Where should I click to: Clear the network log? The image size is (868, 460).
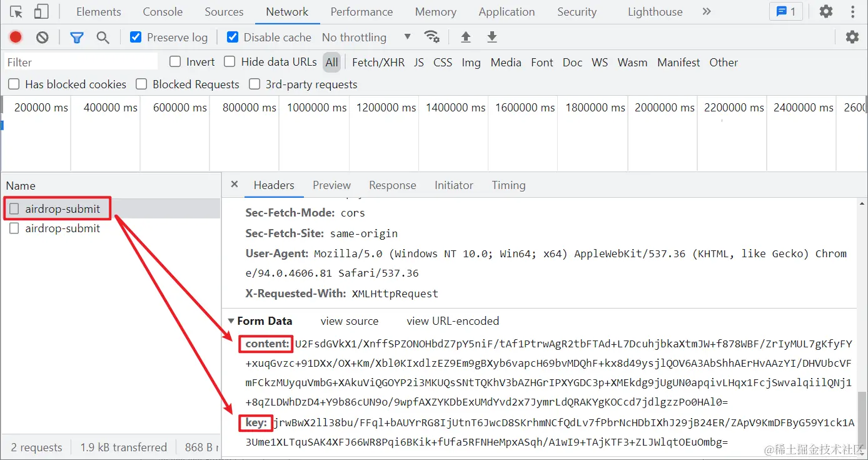point(42,38)
